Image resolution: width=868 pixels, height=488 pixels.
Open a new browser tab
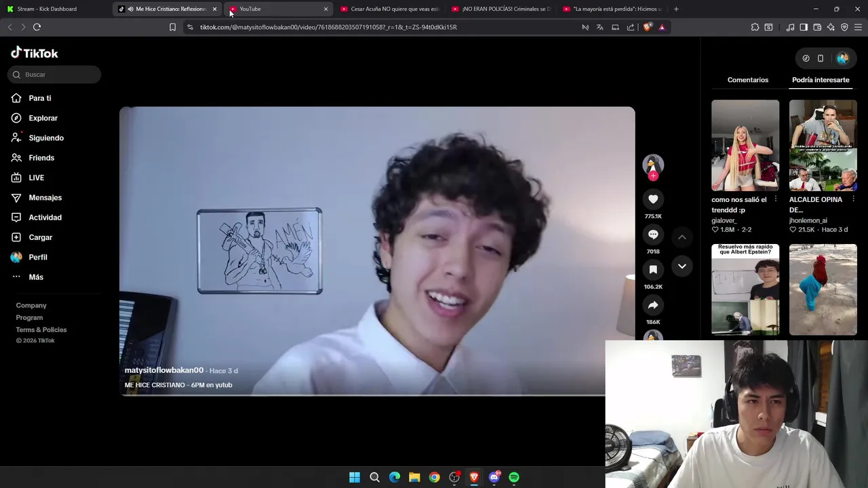coord(676,9)
